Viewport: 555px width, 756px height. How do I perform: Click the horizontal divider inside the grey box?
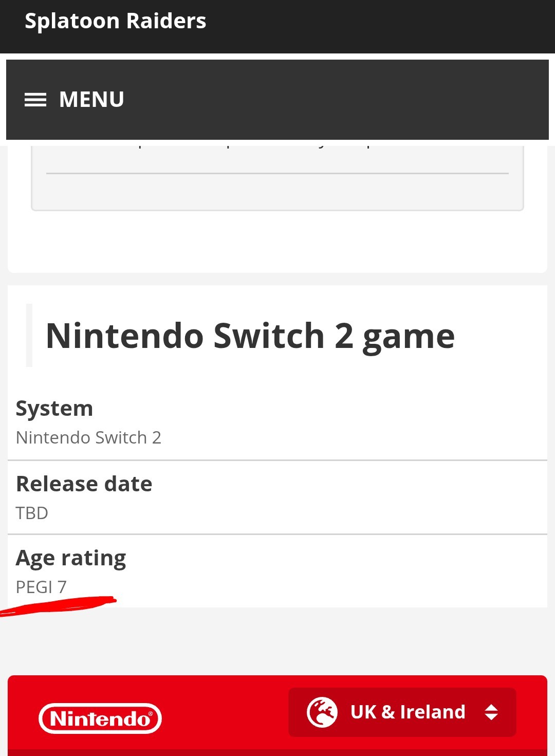[277, 174]
